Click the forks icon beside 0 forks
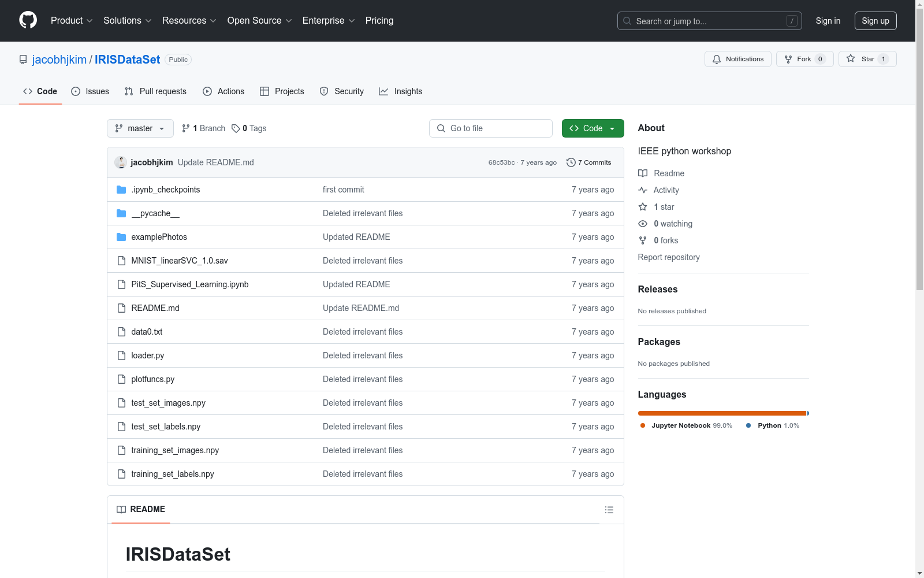924x578 pixels. [643, 240]
